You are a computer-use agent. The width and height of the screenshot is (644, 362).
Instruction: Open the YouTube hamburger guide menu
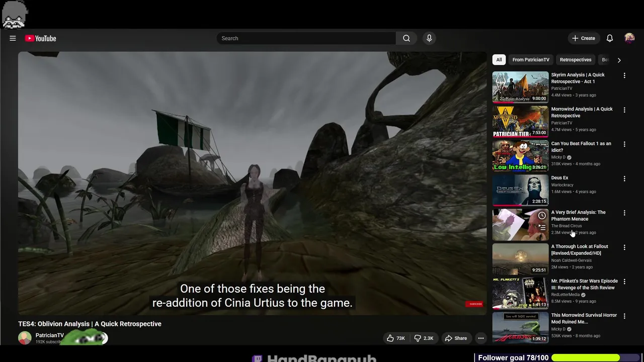click(13, 38)
